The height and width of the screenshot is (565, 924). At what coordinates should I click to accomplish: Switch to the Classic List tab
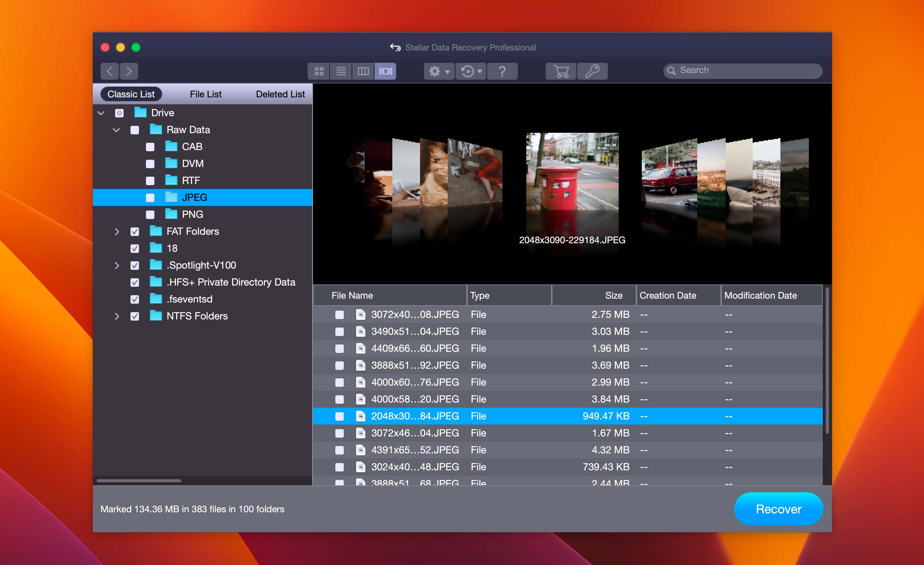click(x=131, y=94)
